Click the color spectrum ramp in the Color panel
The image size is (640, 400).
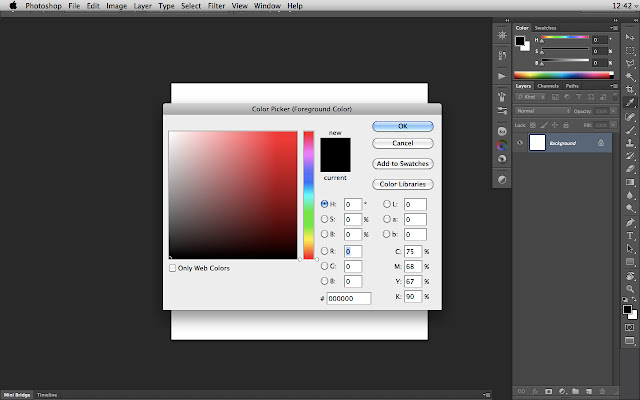point(564,75)
